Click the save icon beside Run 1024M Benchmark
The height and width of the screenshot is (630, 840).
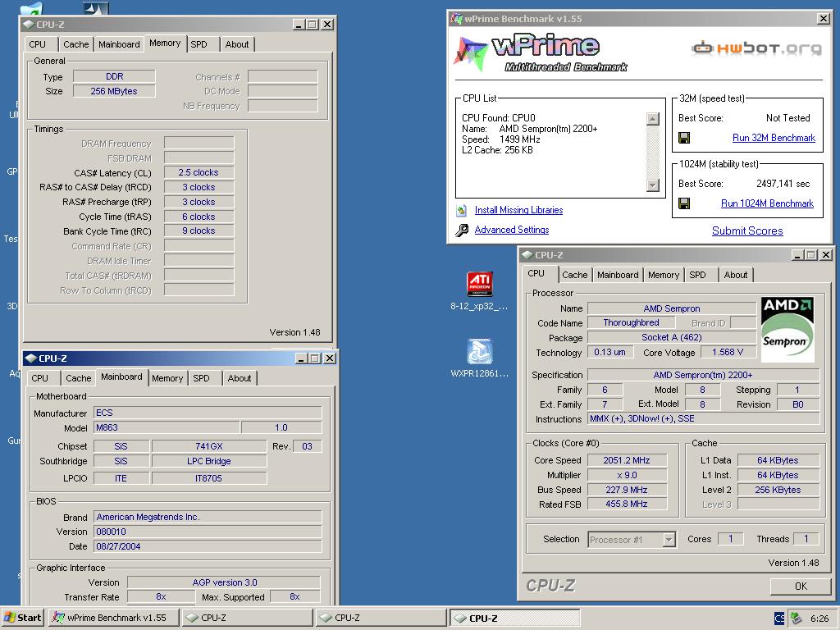point(684,203)
